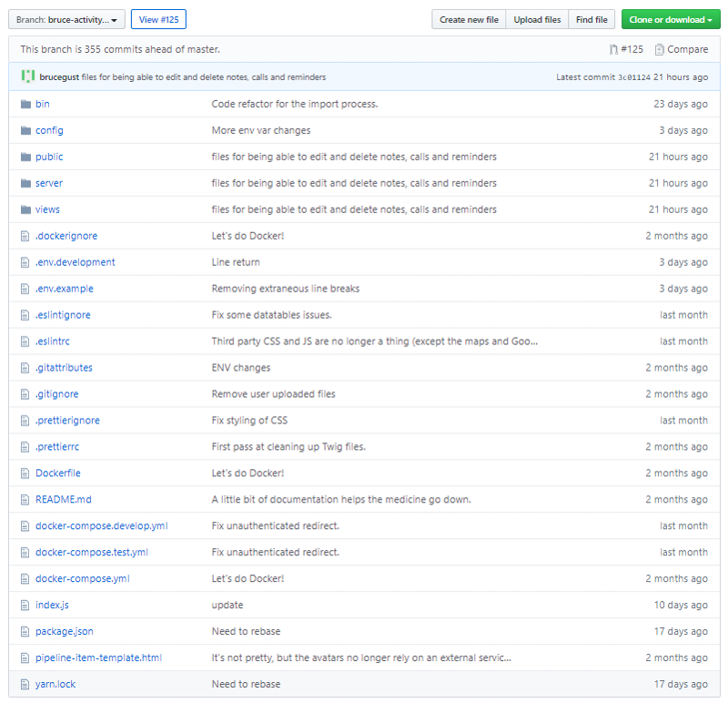
Task: Click the .eslintignore file icon
Action: pos(25,315)
